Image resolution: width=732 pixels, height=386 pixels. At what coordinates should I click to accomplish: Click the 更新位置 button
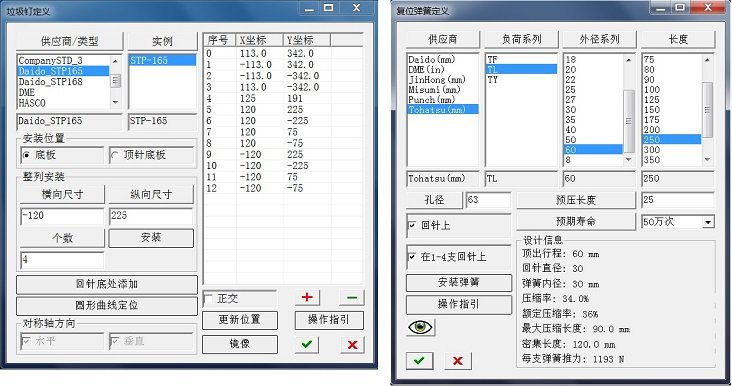239,320
